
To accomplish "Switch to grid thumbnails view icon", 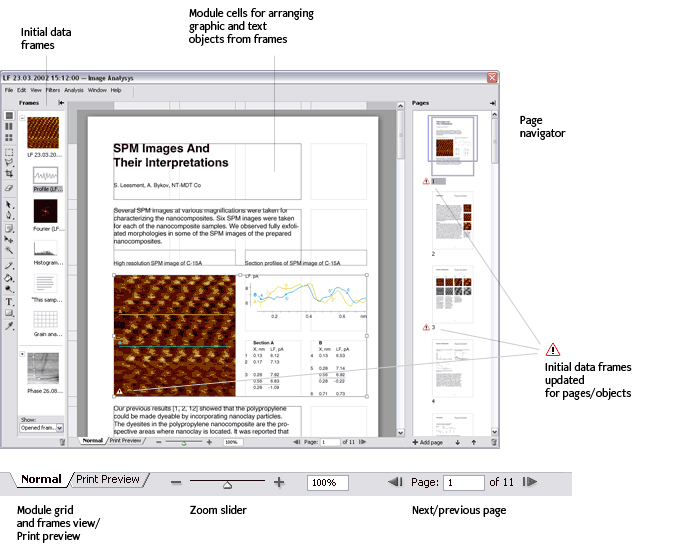I will [9, 138].
